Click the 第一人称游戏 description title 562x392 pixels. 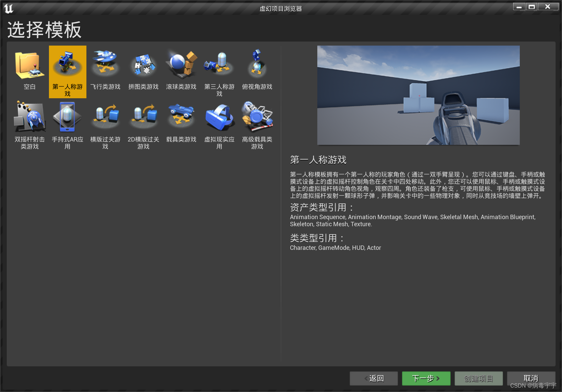[318, 160]
